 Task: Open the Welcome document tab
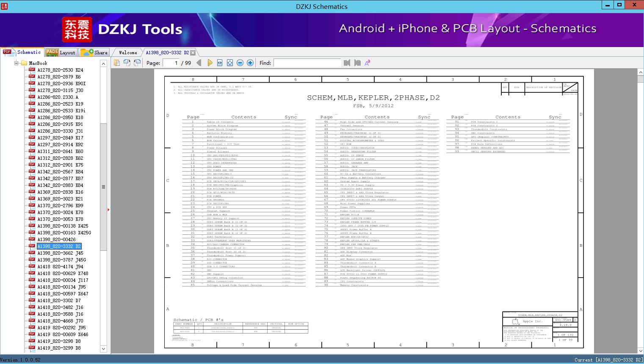tap(128, 53)
